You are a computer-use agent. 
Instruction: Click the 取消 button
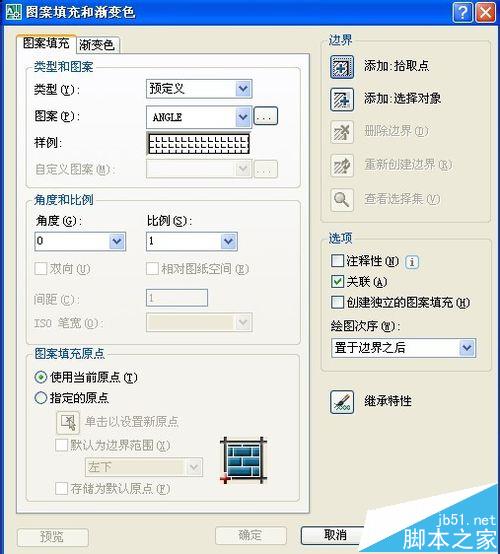(335, 535)
